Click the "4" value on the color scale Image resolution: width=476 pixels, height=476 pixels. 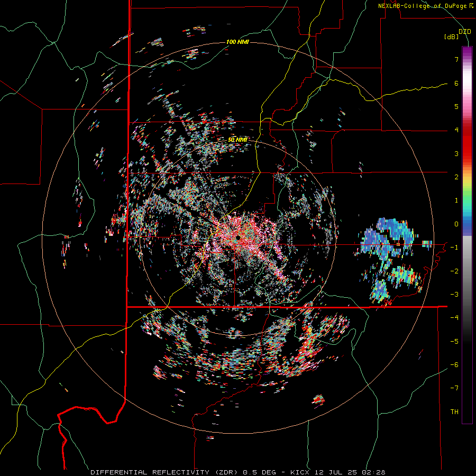[x=456, y=130]
